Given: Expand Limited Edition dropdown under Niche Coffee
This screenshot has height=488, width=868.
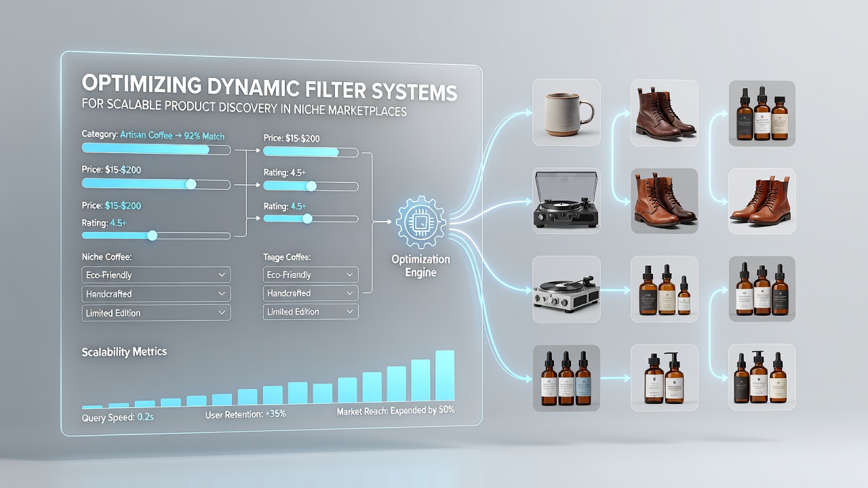Looking at the screenshot, I should coord(156,312).
